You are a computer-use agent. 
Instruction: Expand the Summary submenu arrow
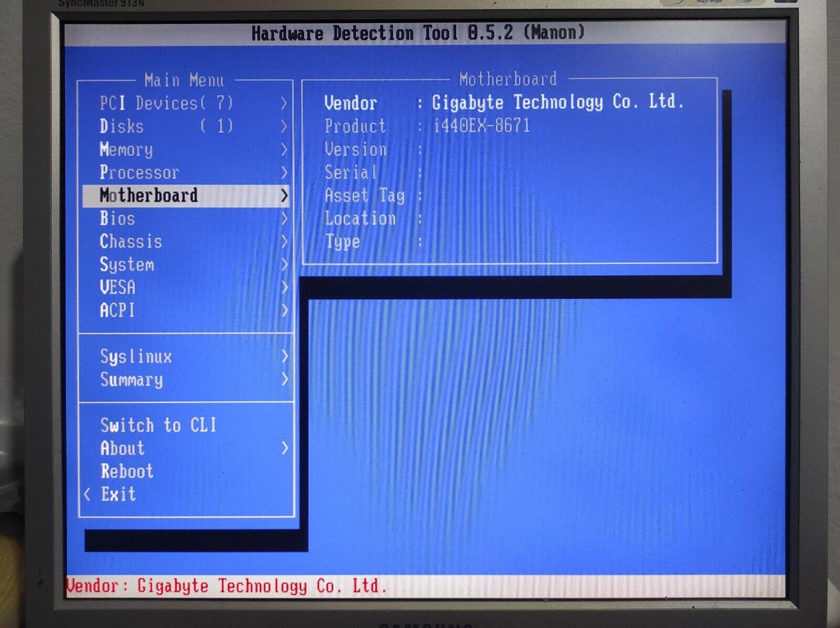point(284,379)
